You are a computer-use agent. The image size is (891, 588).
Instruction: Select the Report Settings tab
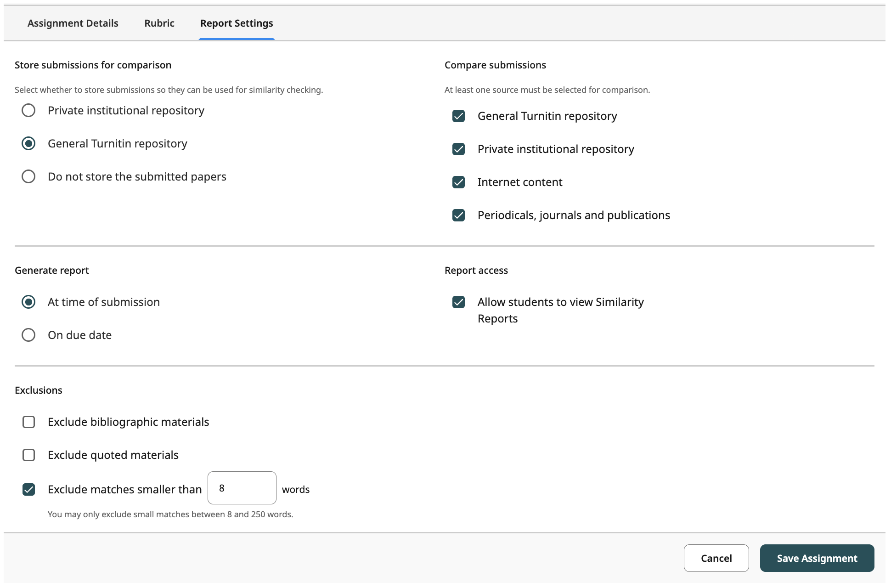(236, 23)
